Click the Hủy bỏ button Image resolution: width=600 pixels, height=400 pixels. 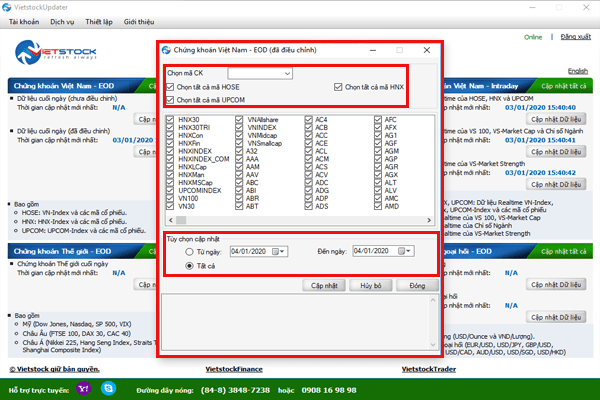tap(370, 286)
